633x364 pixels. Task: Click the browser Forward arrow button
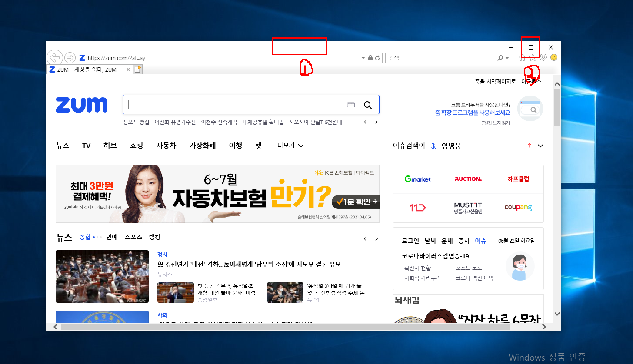[70, 58]
